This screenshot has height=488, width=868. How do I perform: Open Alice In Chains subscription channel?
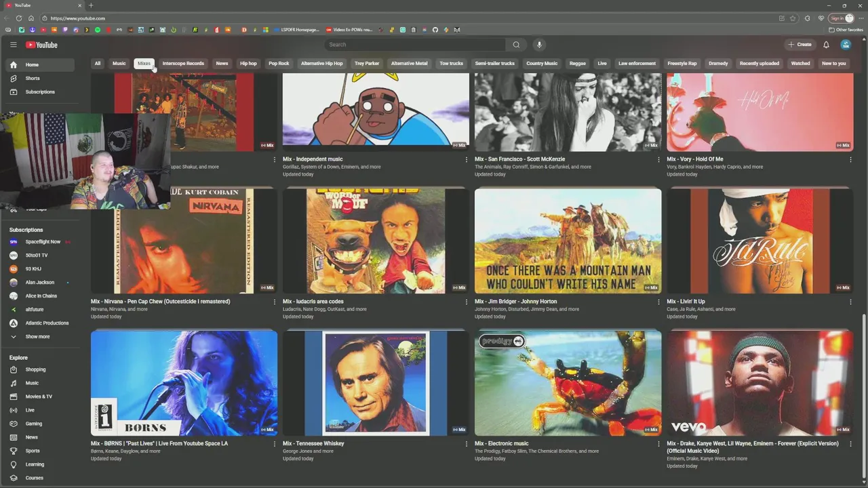(x=39, y=296)
